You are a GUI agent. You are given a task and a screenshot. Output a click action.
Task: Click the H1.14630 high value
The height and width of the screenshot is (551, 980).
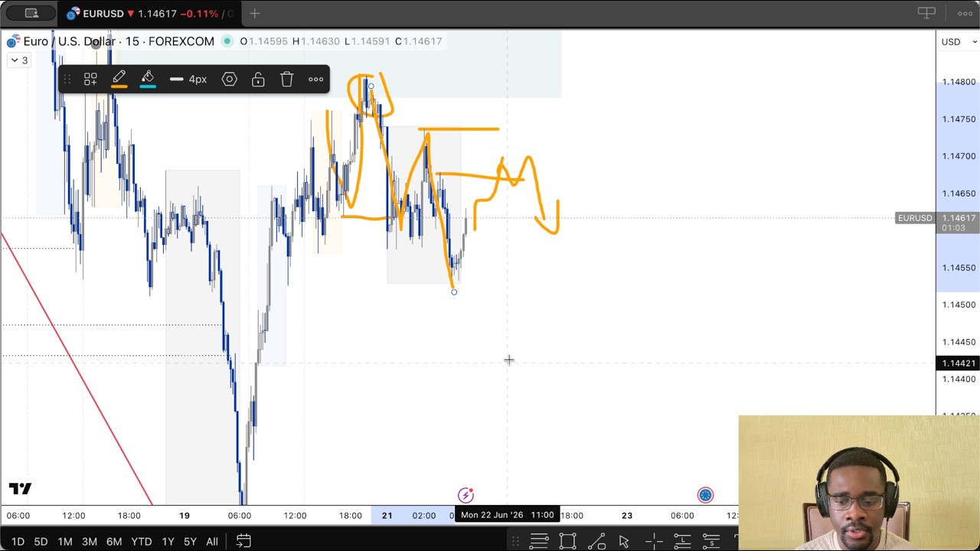tap(315, 41)
